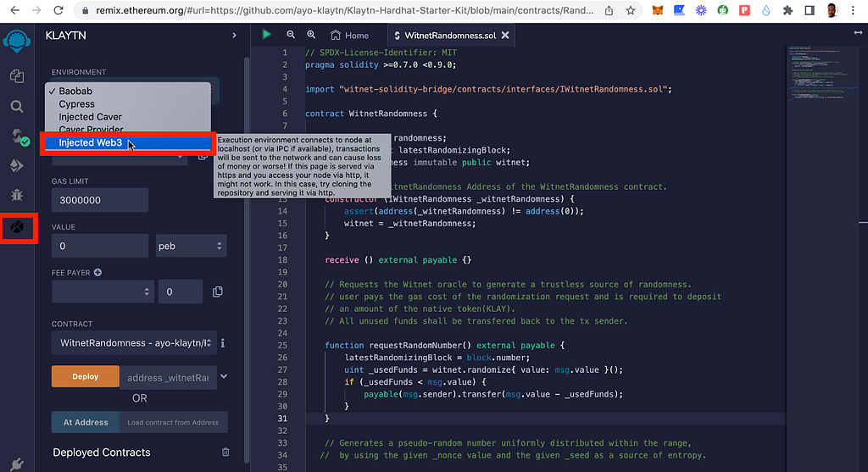Toggle the browser side panel icon
Image resolution: width=868 pixels, height=472 pixels.
point(810,10)
